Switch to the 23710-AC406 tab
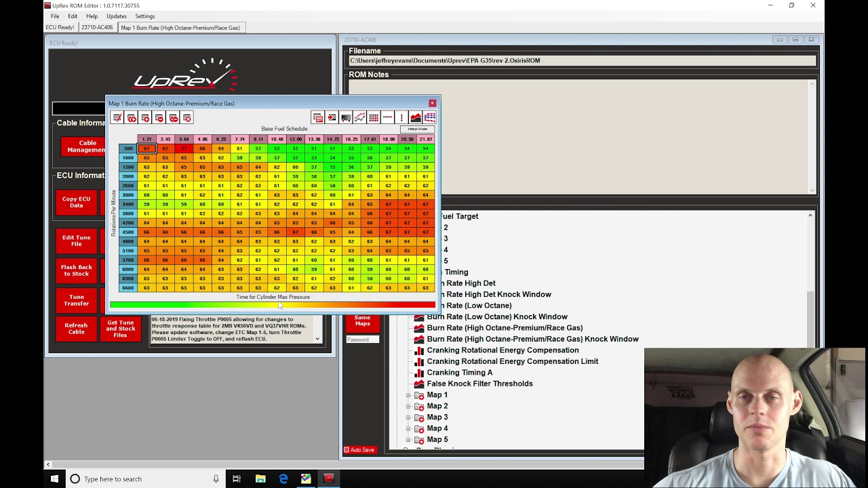Screen dimensions: 868x488 click(x=97, y=28)
